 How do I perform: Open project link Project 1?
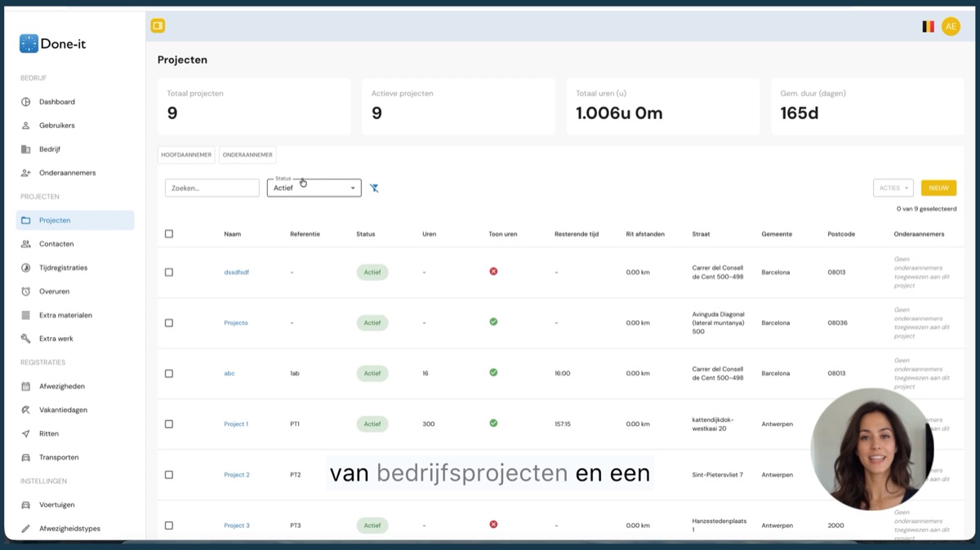coord(236,424)
